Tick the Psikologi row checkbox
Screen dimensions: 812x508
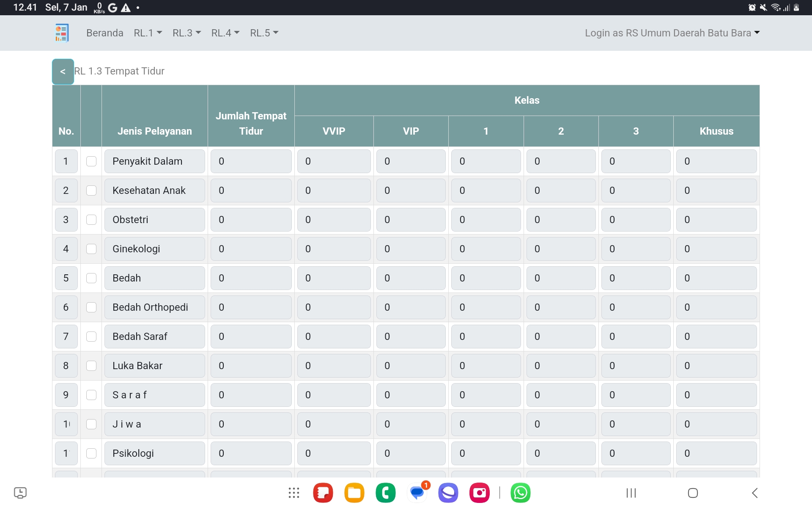click(91, 453)
